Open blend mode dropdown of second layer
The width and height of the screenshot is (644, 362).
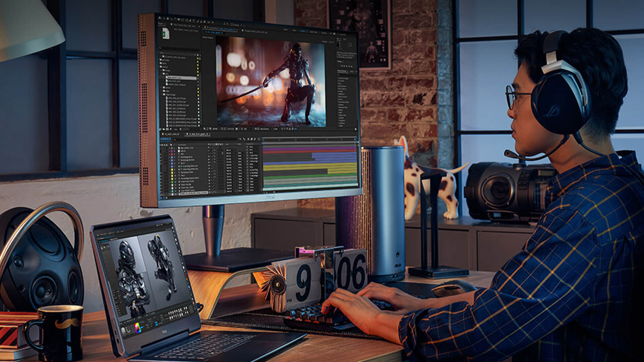[x=229, y=150]
